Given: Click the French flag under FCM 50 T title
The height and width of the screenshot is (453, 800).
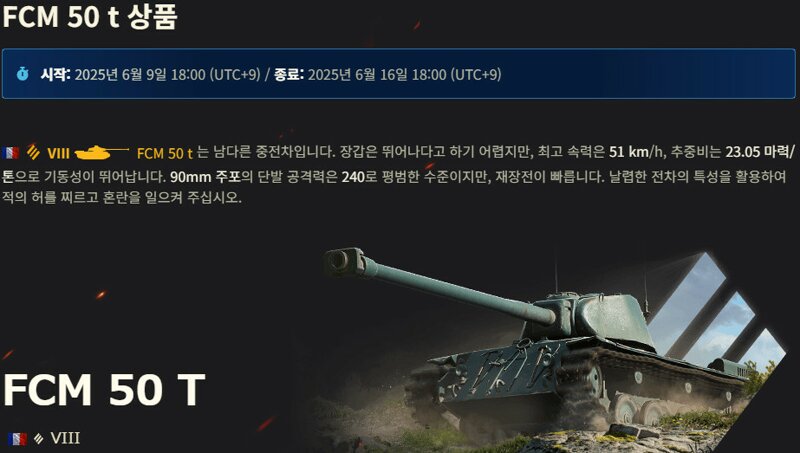Looking at the screenshot, I should pyautogui.click(x=17, y=438).
